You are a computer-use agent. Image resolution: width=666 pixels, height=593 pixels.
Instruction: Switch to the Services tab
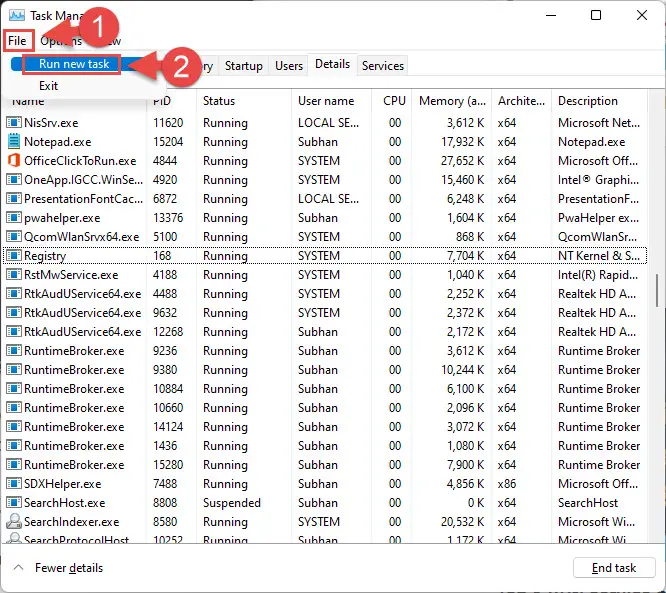383,66
